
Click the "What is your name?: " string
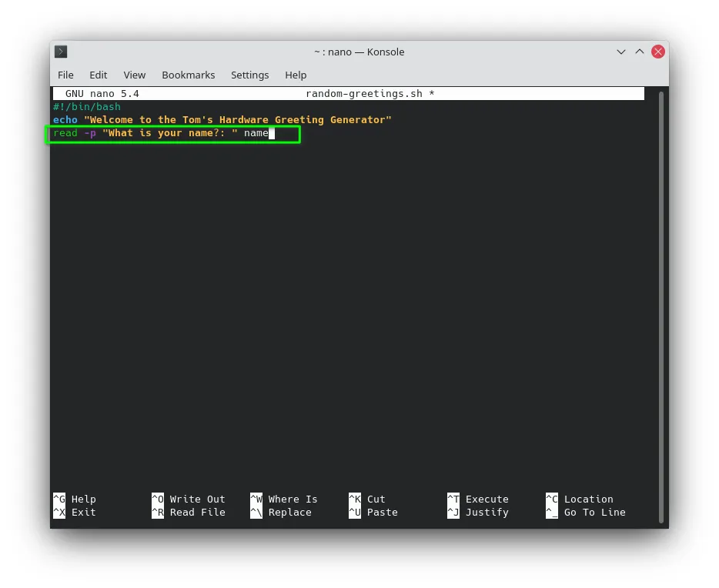click(x=169, y=133)
